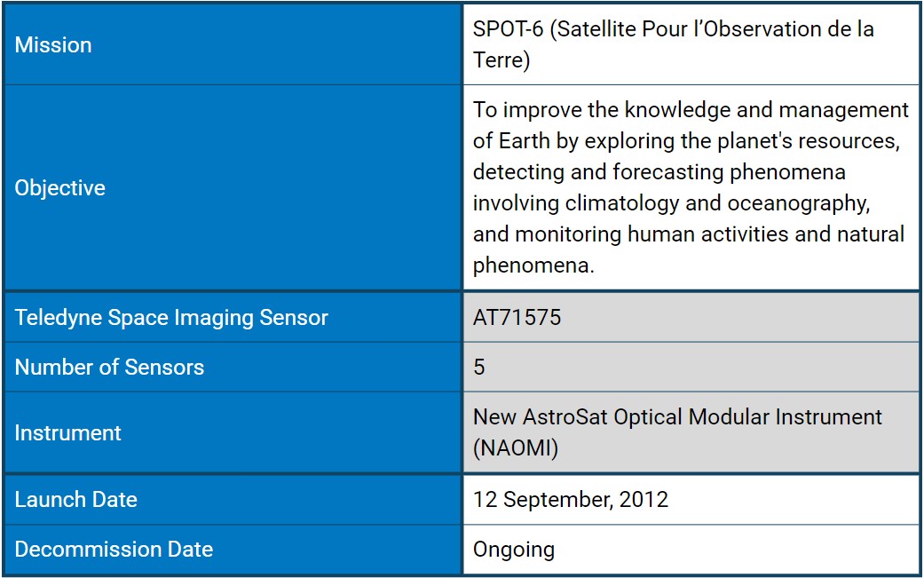
Task: Select the 12 September, 2012 date value
Action: point(570,499)
